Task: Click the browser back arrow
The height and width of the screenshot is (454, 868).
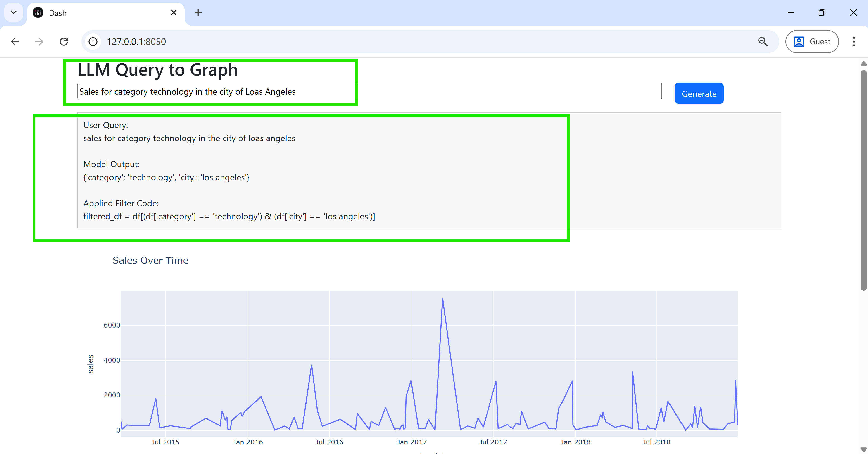Action: pos(15,41)
